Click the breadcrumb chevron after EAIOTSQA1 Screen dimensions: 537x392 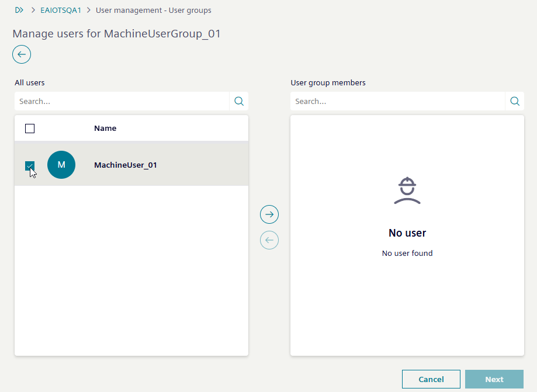(x=88, y=11)
